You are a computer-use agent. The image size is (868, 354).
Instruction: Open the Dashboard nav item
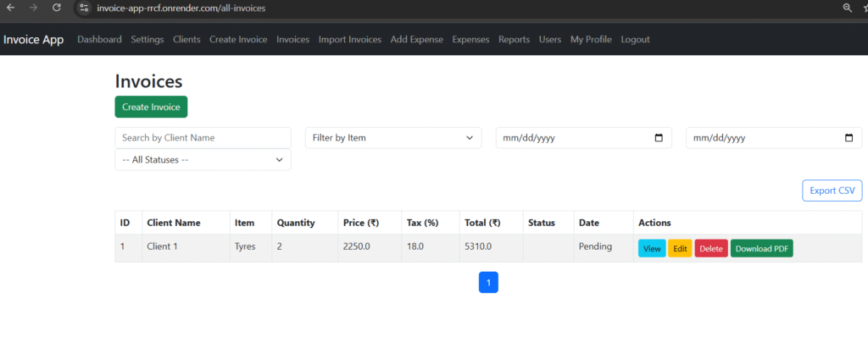pos(100,39)
